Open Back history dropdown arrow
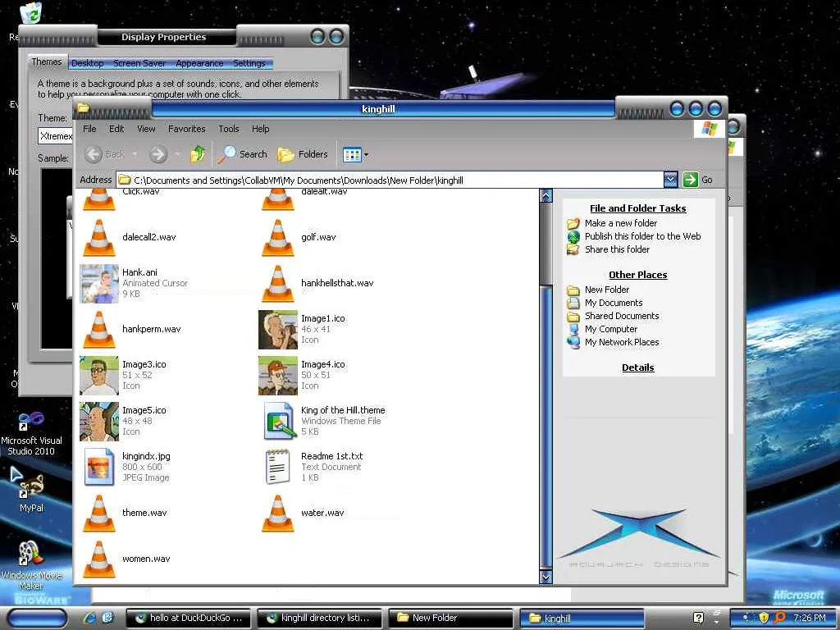This screenshot has width=840, height=630. coord(135,154)
